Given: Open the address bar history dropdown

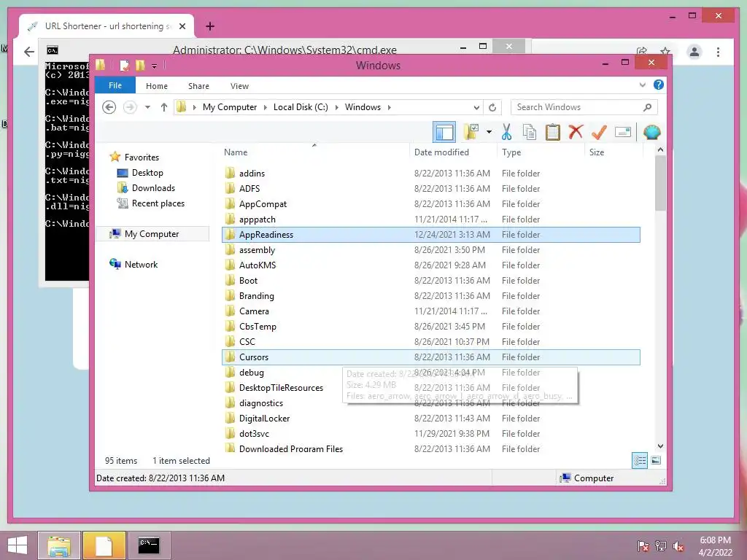Looking at the screenshot, I should pyautogui.click(x=476, y=108).
